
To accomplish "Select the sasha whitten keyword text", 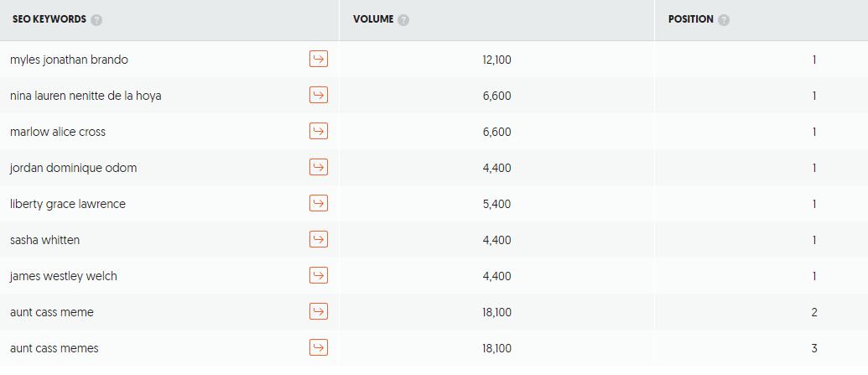I will coord(44,240).
